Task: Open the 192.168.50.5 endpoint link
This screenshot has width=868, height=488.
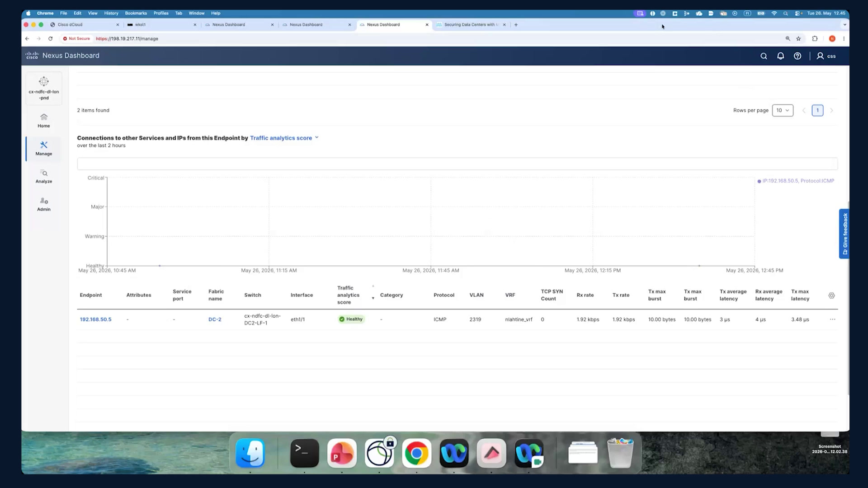Action: pos(95,319)
